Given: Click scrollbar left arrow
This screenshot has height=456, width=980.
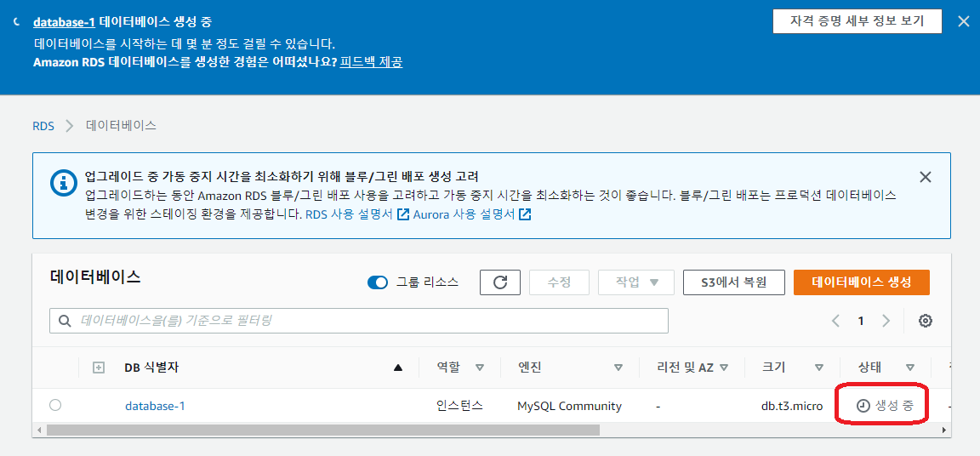Looking at the screenshot, I should click(39, 430).
